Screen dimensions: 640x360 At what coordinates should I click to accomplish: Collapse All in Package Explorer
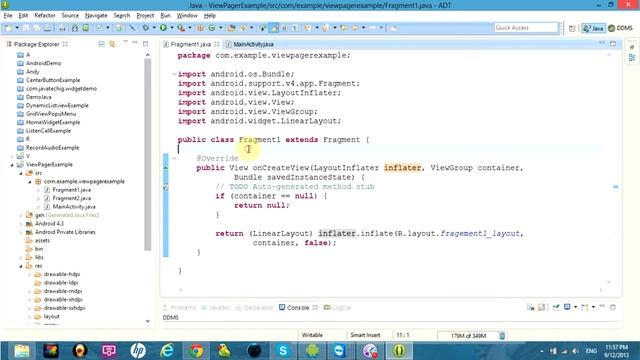[x=101, y=44]
